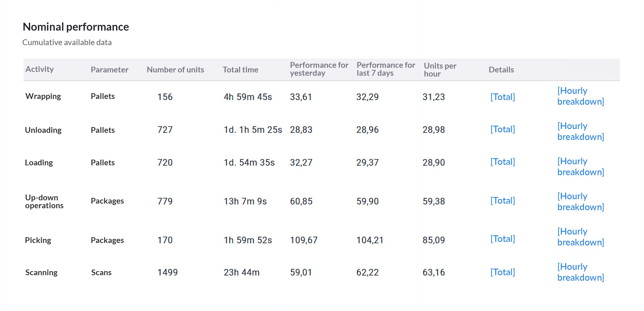Open Hourly breakdown for Wrapping
Image resolution: width=644 pixels, height=311 pixels.
coord(581,96)
